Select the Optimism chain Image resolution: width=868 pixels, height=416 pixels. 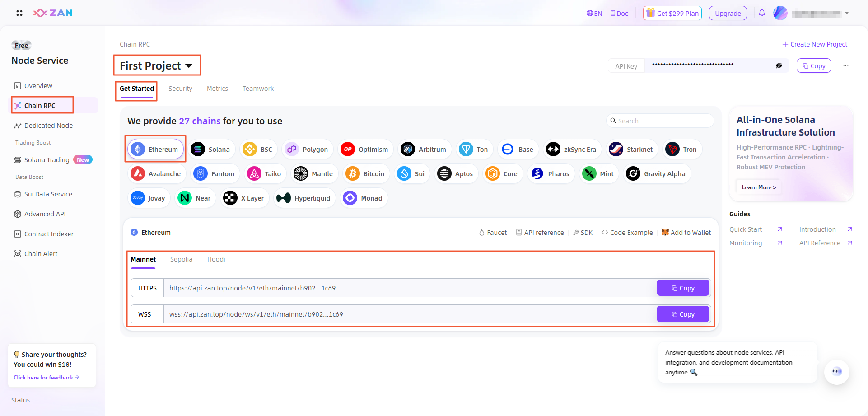[x=365, y=150]
